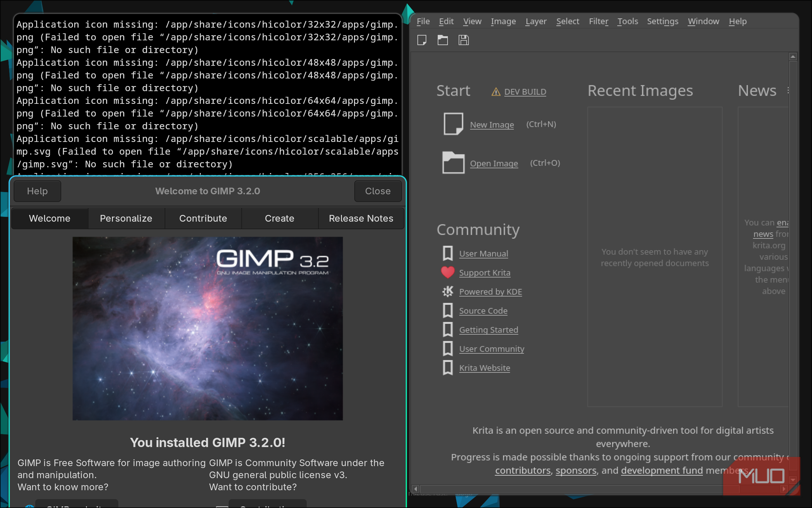Screen dimensions: 812x508
Task: Click the bookmark icon beside Krita Website
Action: tap(448, 368)
